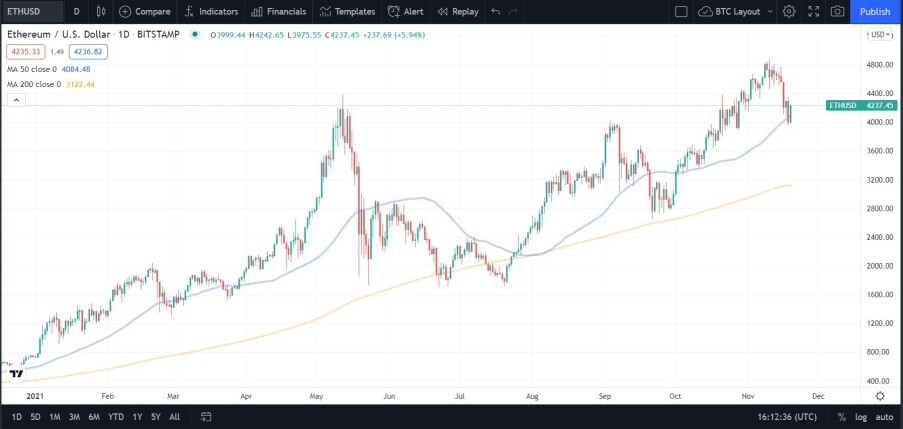The width and height of the screenshot is (903, 429).
Task: Open the USD currency dropdown
Action: tap(880, 35)
